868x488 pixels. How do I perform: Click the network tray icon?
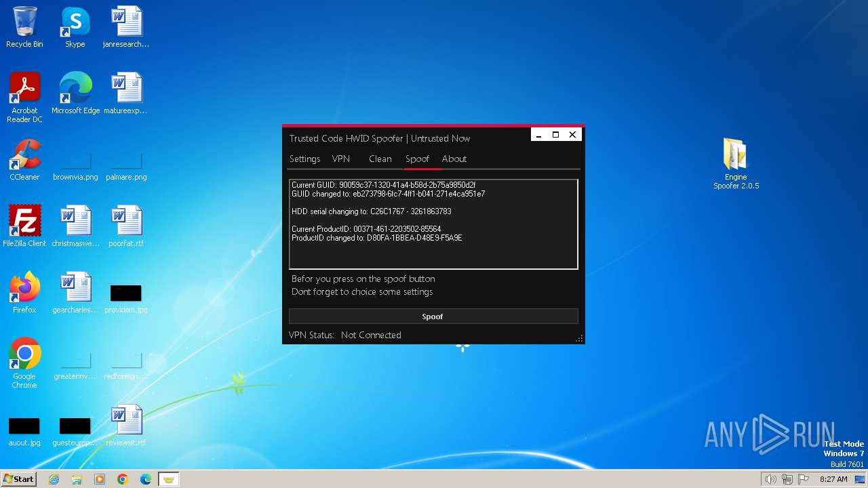tap(787, 479)
